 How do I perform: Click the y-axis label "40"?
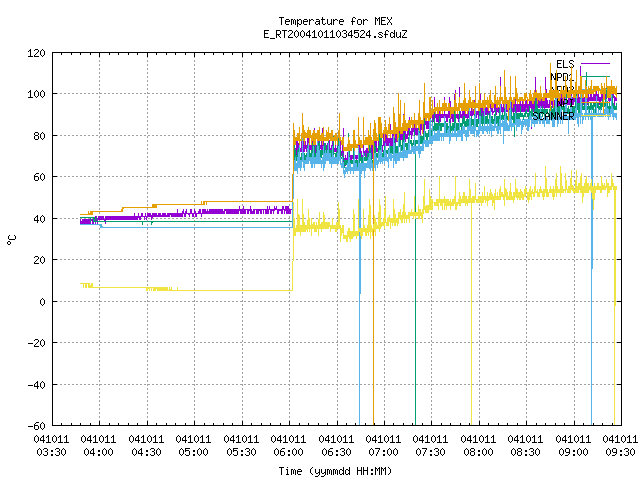(x=39, y=219)
